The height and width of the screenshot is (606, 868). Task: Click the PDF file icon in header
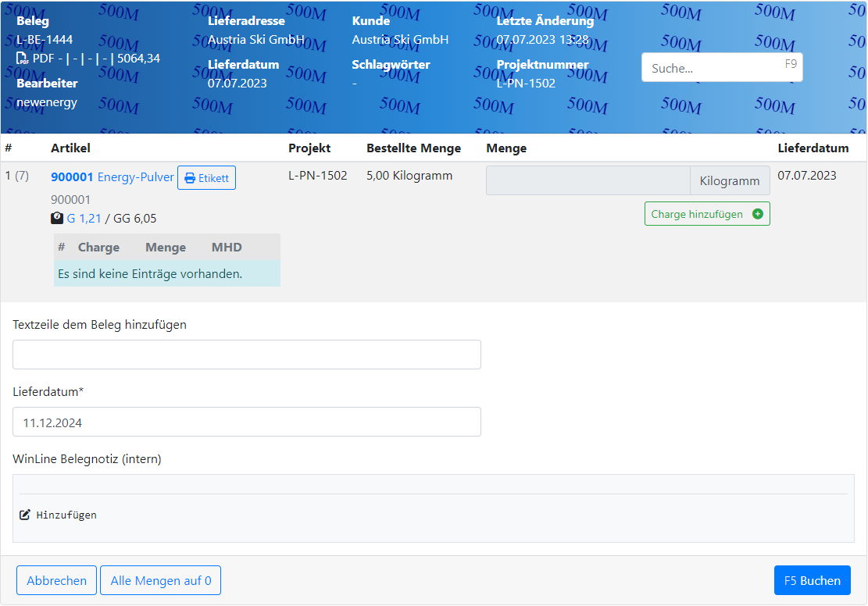[x=23, y=59]
